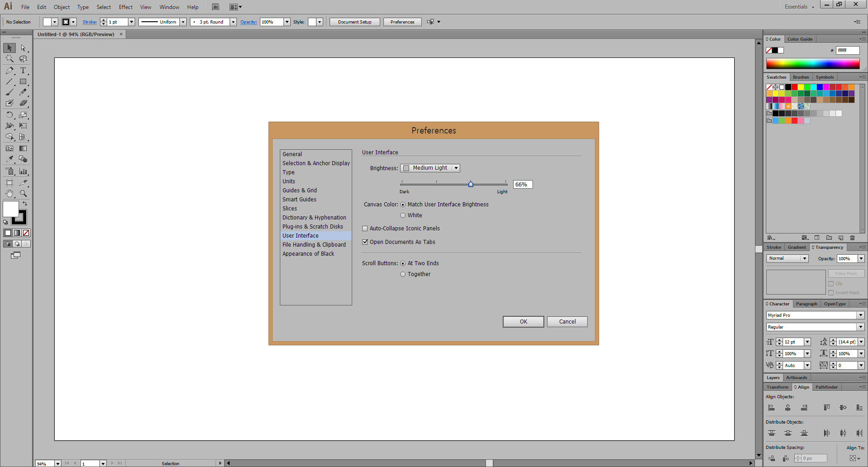Select Together scroll buttons option
Screen dimensions: 868x467
click(x=403, y=274)
